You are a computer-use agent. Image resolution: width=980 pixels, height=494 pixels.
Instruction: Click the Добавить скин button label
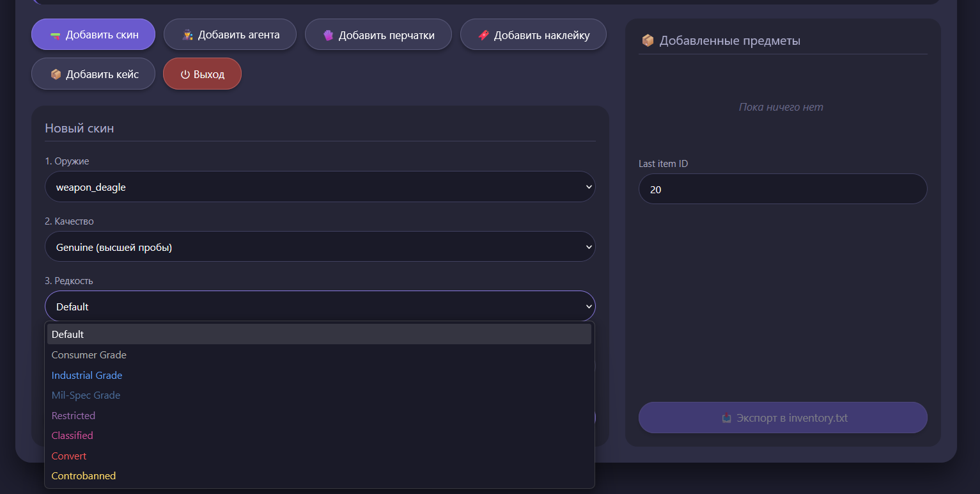pos(102,35)
